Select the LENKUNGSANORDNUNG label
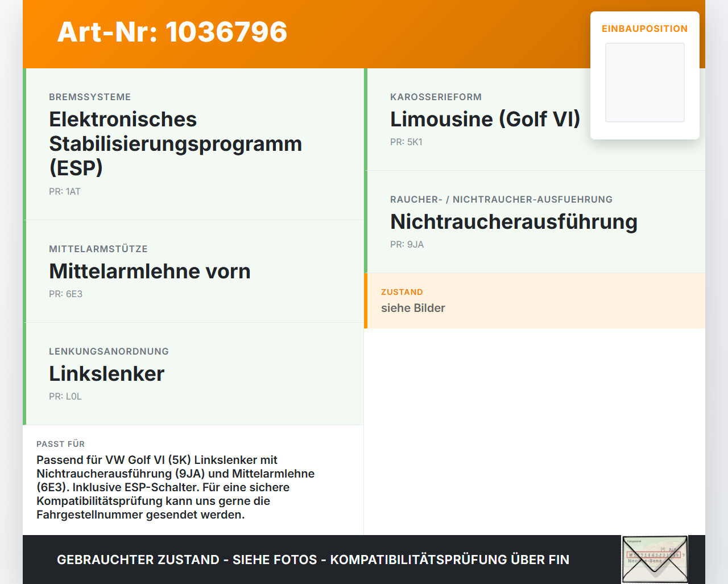The image size is (728, 584). point(109,352)
